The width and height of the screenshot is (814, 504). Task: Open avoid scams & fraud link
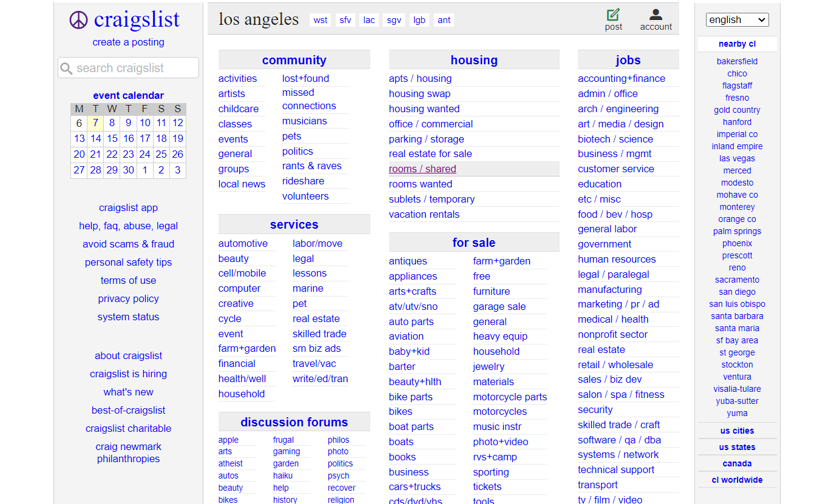point(128,244)
